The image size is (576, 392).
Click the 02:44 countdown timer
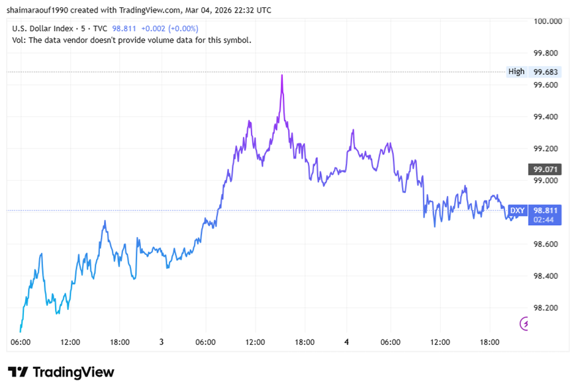click(544, 219)
